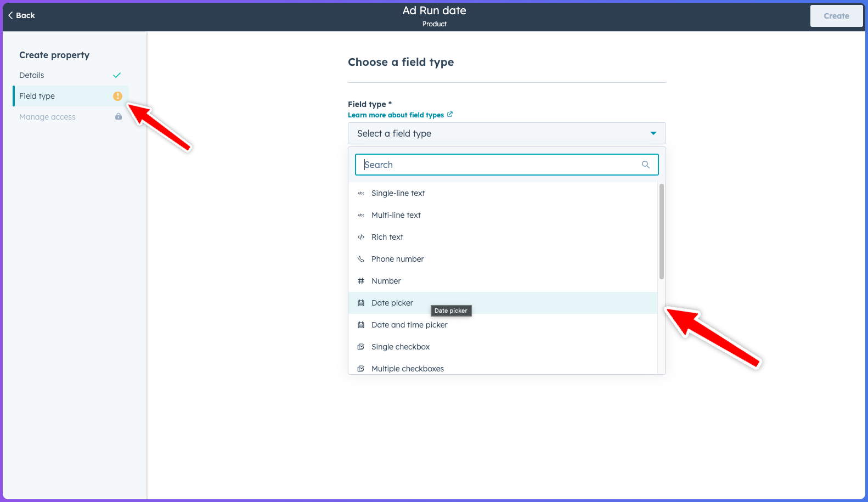Choose Phone number option
868x502 pixels.
click(503, 259)
